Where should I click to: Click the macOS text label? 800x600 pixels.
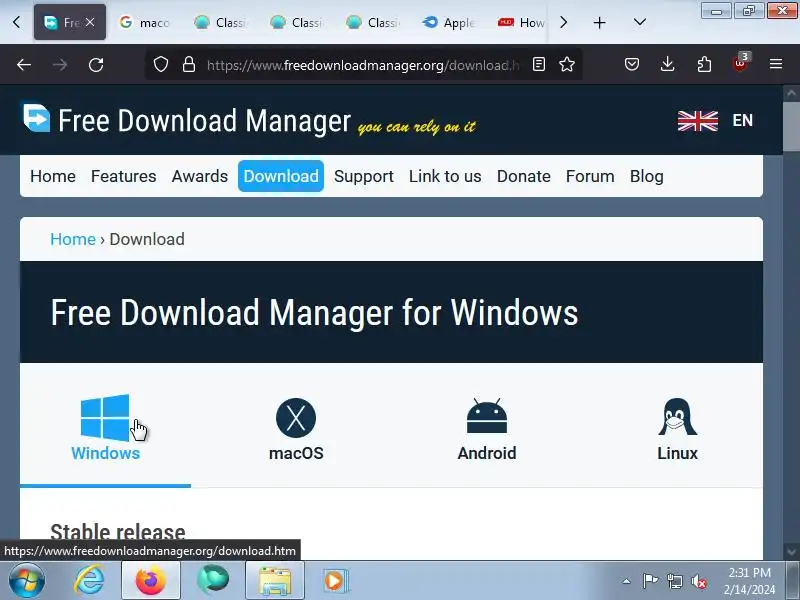click(296, 453)
